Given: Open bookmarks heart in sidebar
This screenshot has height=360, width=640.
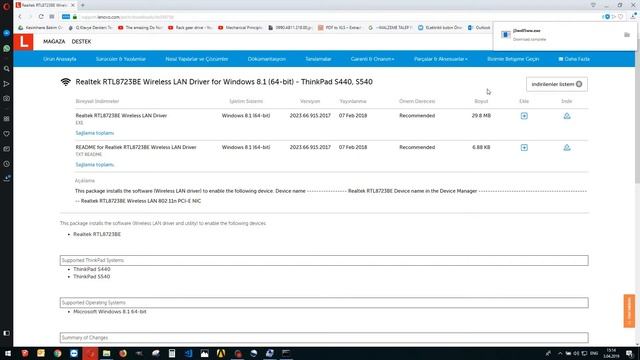Looking at the screenshot, I should click(6, 133).
